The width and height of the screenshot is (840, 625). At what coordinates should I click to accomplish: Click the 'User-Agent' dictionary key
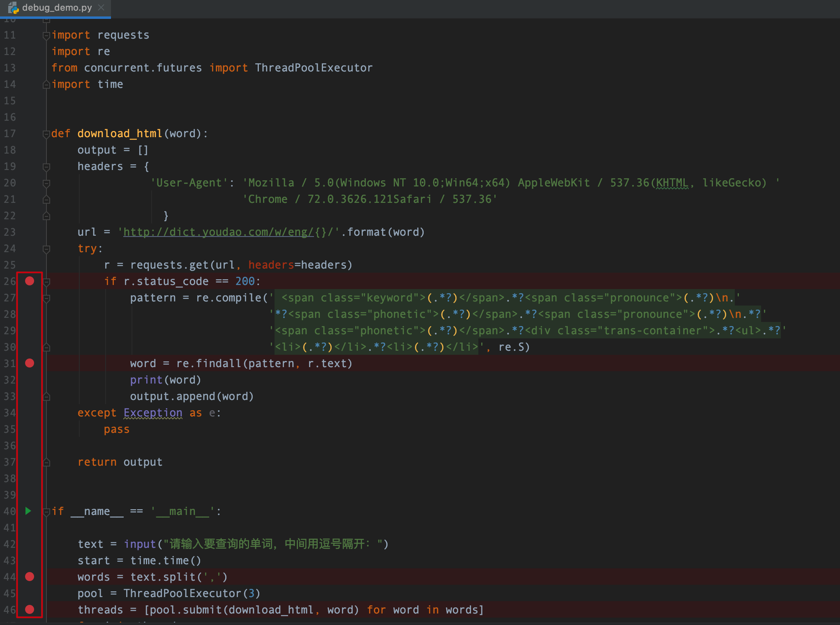[x=189, y=183]
